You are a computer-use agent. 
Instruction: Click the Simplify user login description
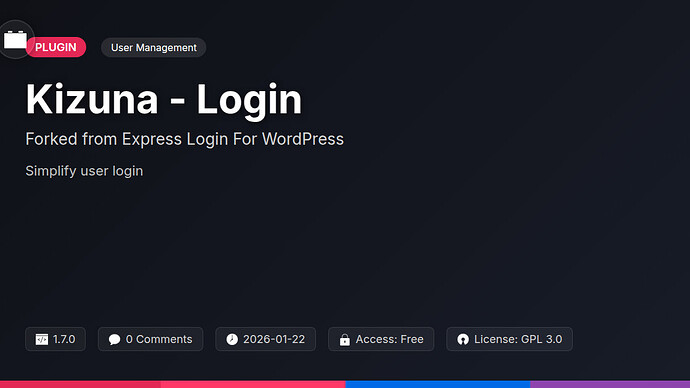(x=84, y=171)
